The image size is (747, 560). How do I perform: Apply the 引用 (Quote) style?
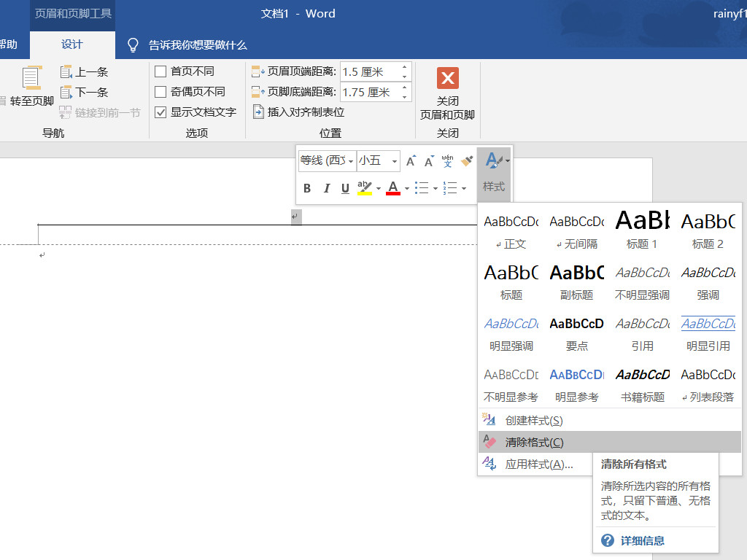pos(642,333)
